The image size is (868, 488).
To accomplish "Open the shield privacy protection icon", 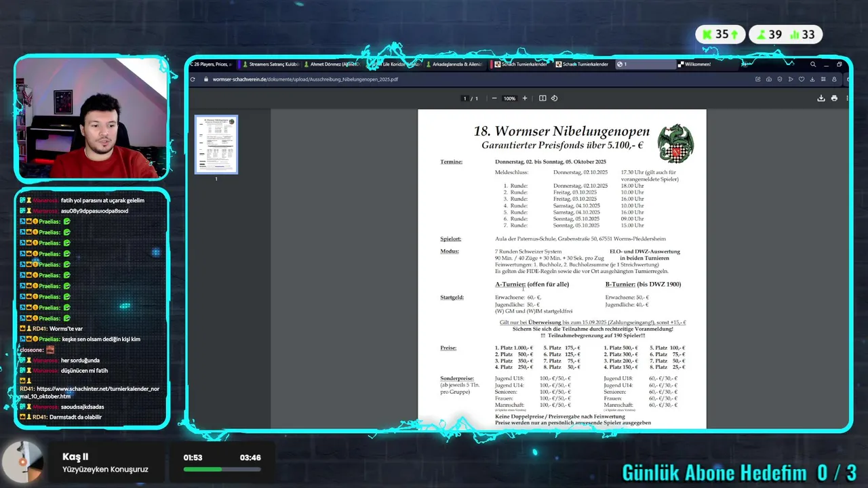I will pos(779,79).
